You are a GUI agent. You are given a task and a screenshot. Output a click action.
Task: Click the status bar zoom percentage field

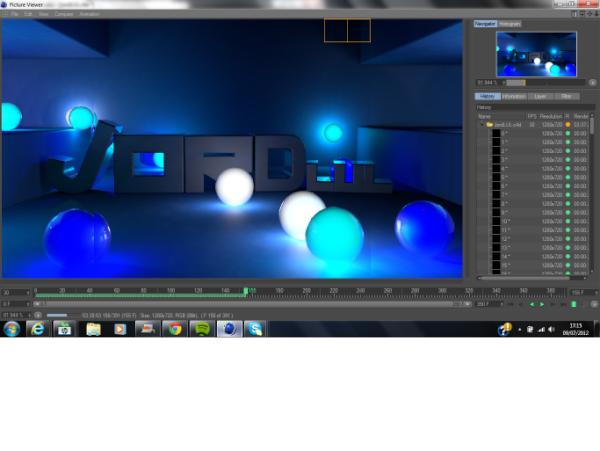(15, 316)
